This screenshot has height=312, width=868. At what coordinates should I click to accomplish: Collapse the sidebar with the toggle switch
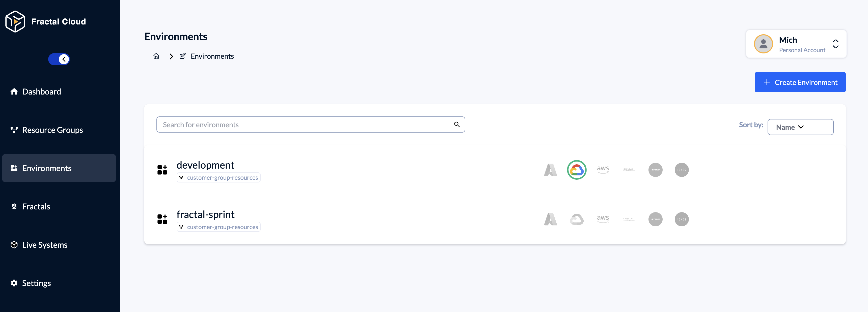59,59
